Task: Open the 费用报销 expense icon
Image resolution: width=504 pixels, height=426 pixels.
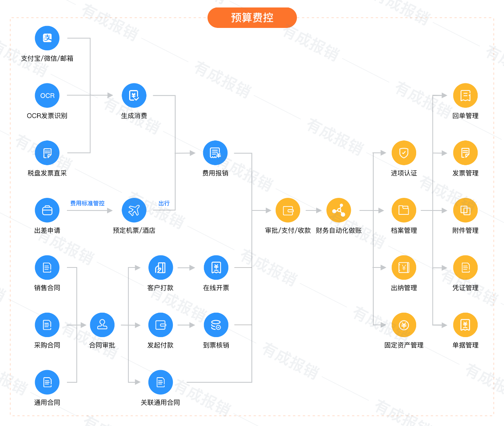Action: (215, 153)
